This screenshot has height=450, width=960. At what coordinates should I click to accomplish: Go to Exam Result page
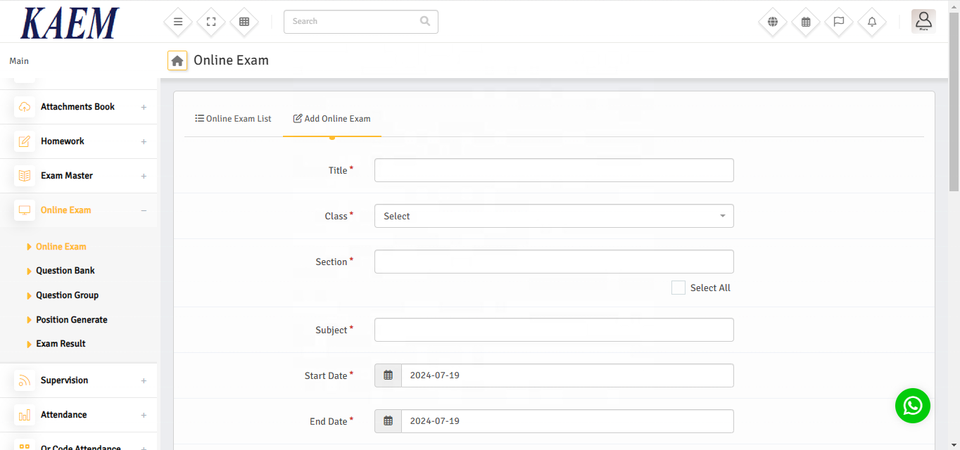click(60, 344)
